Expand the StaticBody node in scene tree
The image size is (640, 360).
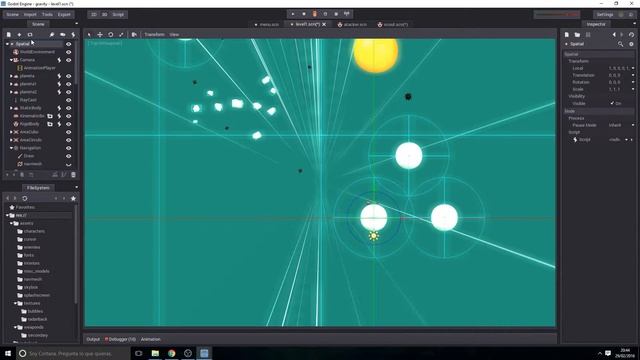click(x=11, y=108)
